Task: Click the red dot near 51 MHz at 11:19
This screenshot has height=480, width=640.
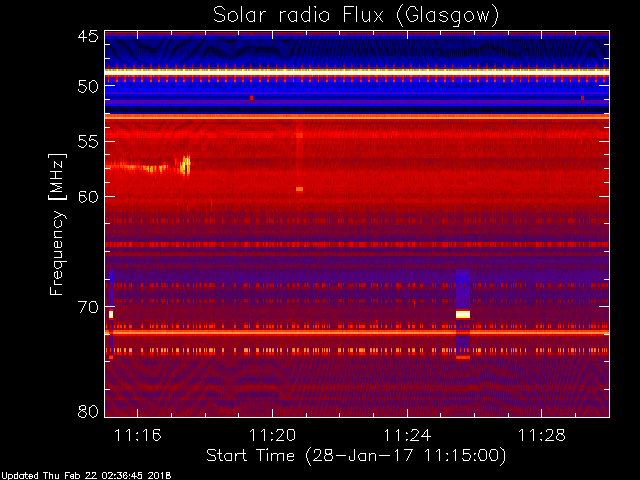Action: 251,98
